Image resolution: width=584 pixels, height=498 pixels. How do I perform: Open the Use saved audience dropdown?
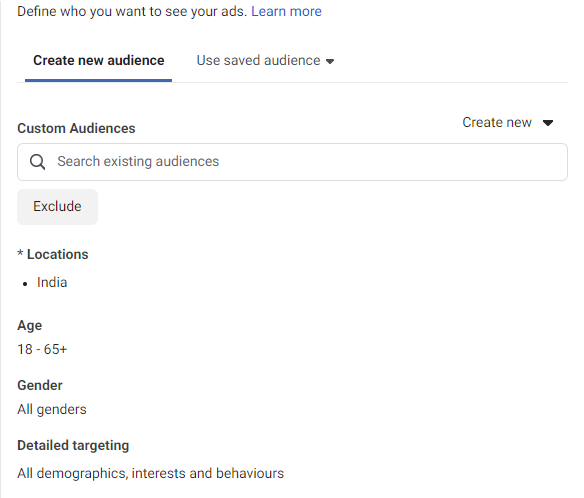point(265,60)
